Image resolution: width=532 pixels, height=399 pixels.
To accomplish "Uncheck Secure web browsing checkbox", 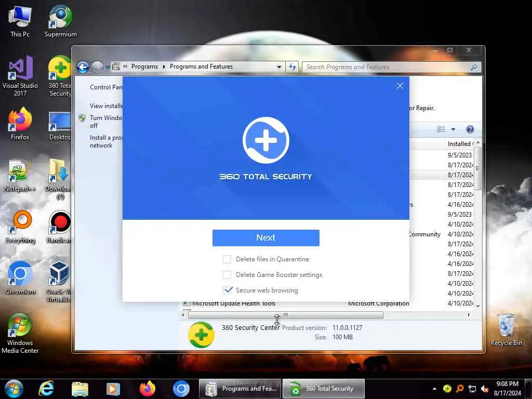I will [228, 290].
